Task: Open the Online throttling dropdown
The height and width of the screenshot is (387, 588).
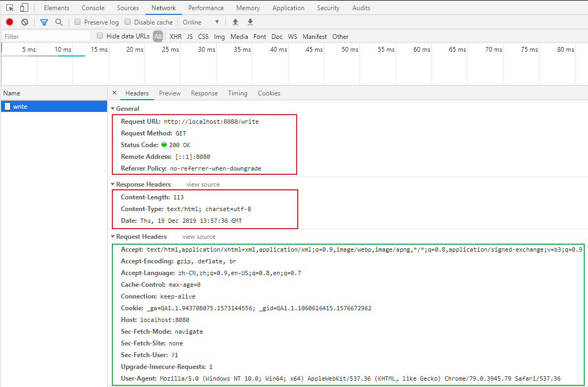Action: (201, 22)
